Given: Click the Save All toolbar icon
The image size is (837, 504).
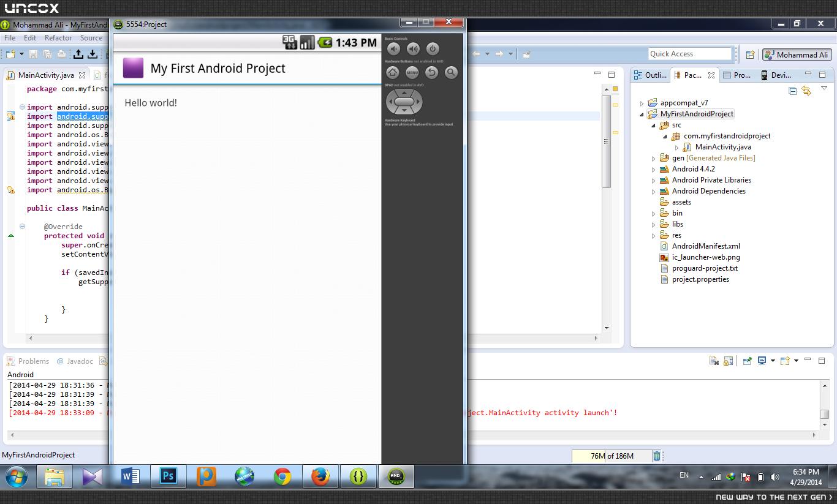Looking at the screenshot, I should coord(47,55).
